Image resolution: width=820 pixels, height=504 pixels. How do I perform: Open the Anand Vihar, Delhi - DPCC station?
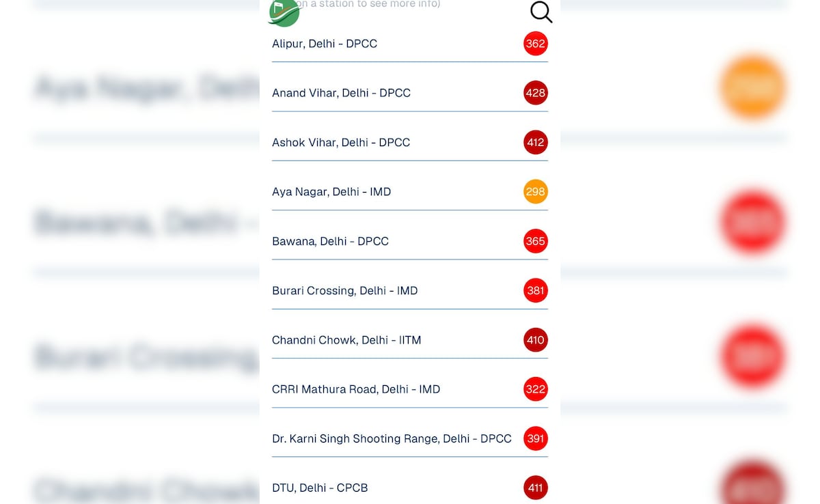pos(341,93)
